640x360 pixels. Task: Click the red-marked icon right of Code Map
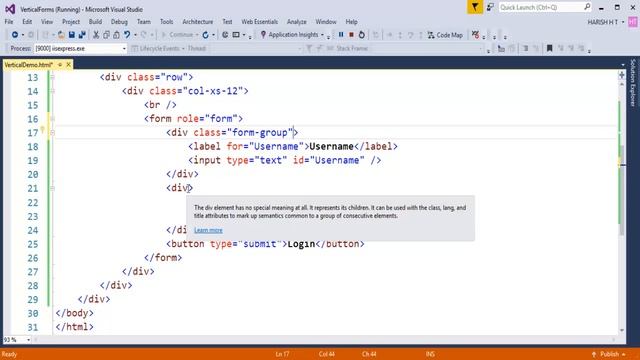[476, 35]
